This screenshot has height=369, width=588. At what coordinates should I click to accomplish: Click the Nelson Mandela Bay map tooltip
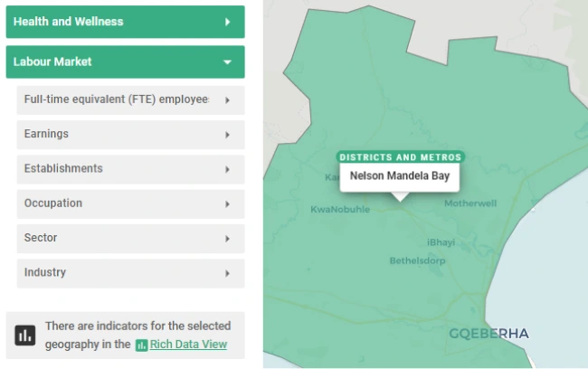coord(399,176)
